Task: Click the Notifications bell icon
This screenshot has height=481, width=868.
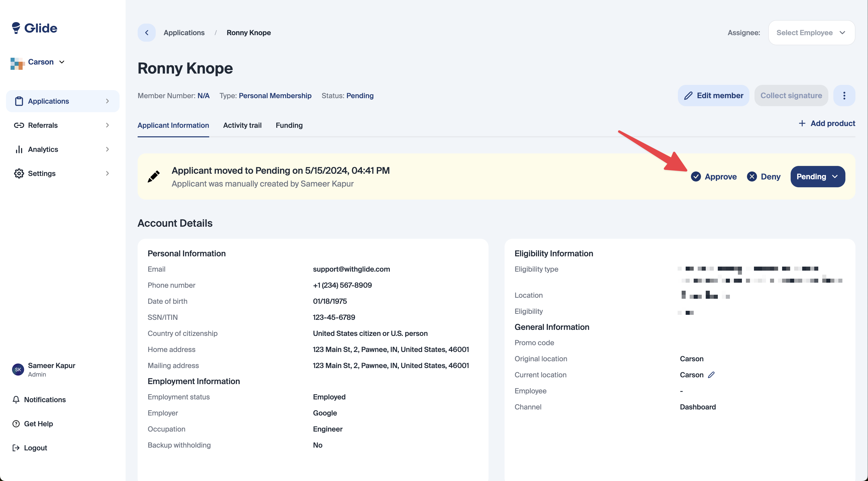Action: click(x=16, y=399)
